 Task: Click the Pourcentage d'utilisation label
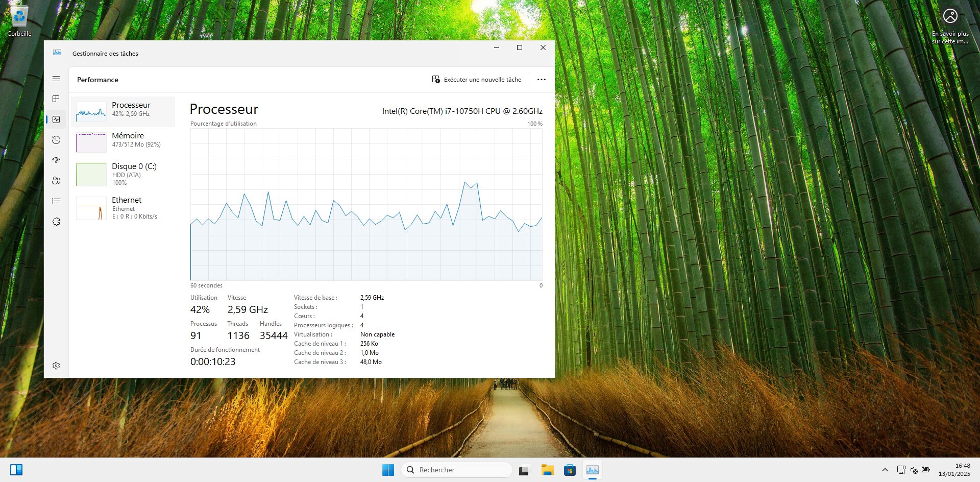[x=224, y=124]
